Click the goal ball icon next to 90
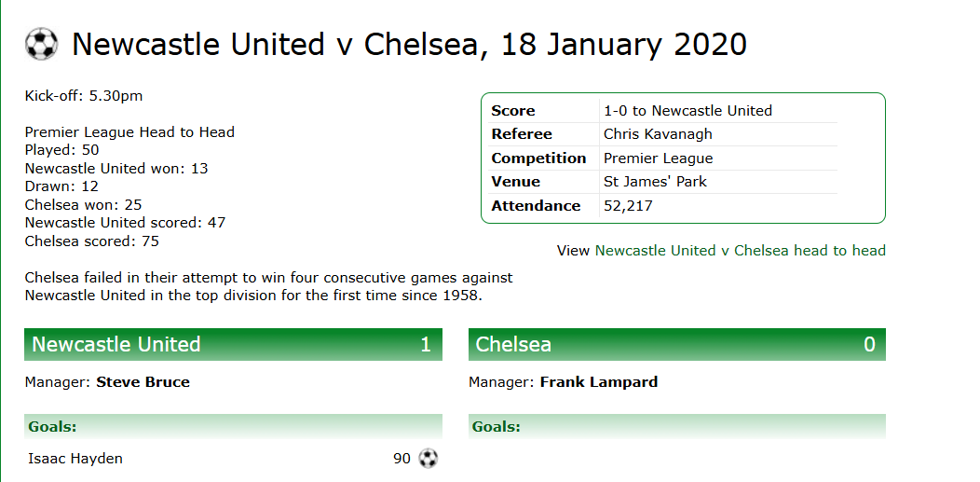The image size is (980, 482). (428, 459)
